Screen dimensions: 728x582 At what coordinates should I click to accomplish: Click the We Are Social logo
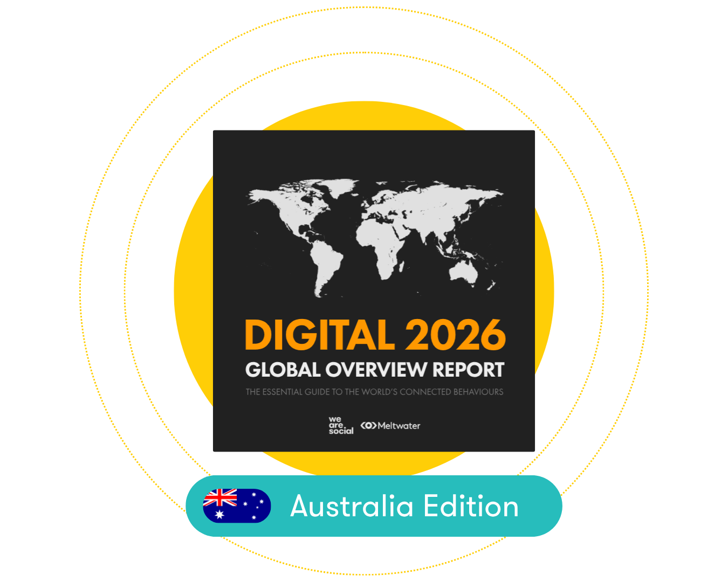[x=340, y=425]
